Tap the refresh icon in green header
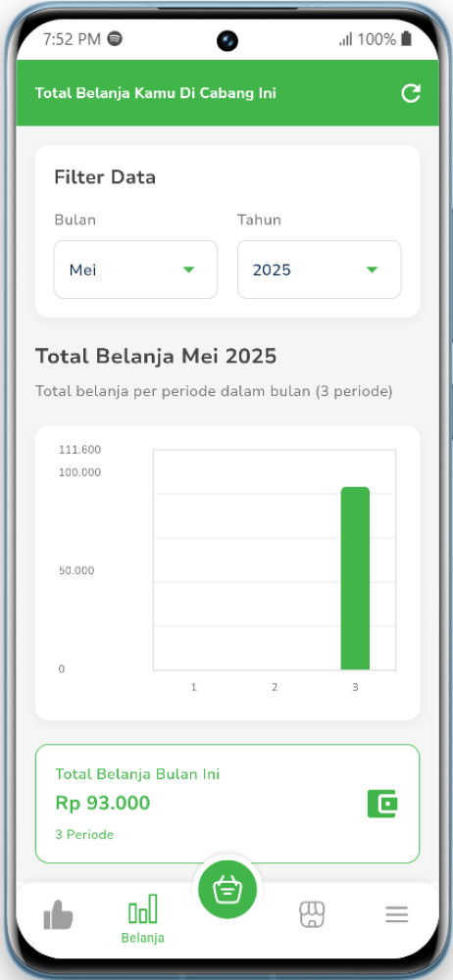The image size is (453, 980). (411, 93)
